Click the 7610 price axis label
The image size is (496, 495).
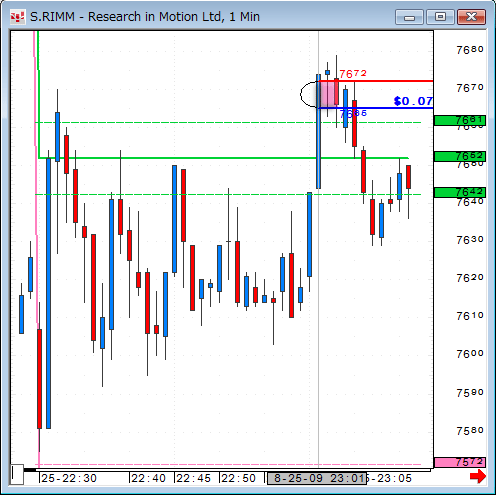point(470,316)
